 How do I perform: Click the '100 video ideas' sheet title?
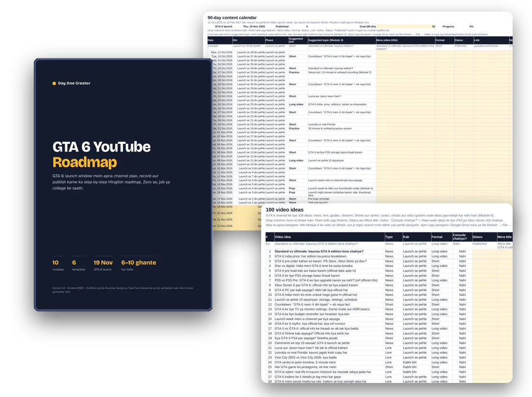(284, 210)
